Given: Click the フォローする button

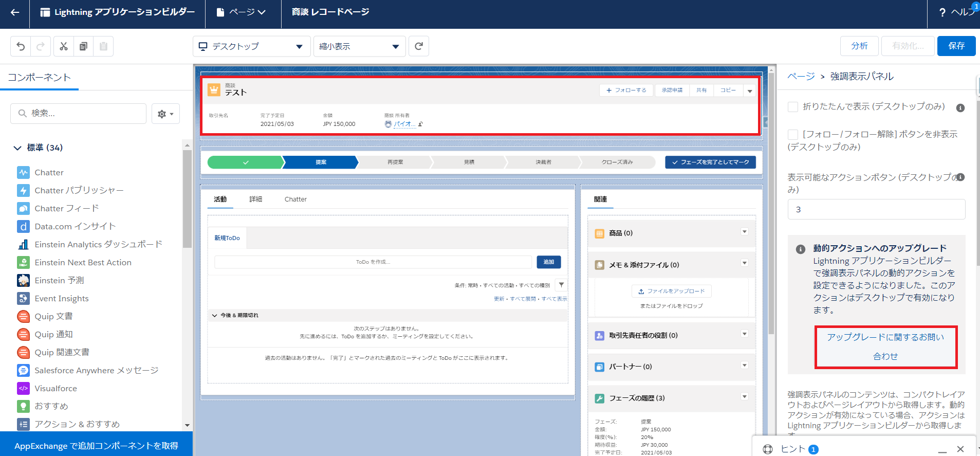Looking at the screenshot, I should point(626,90).
